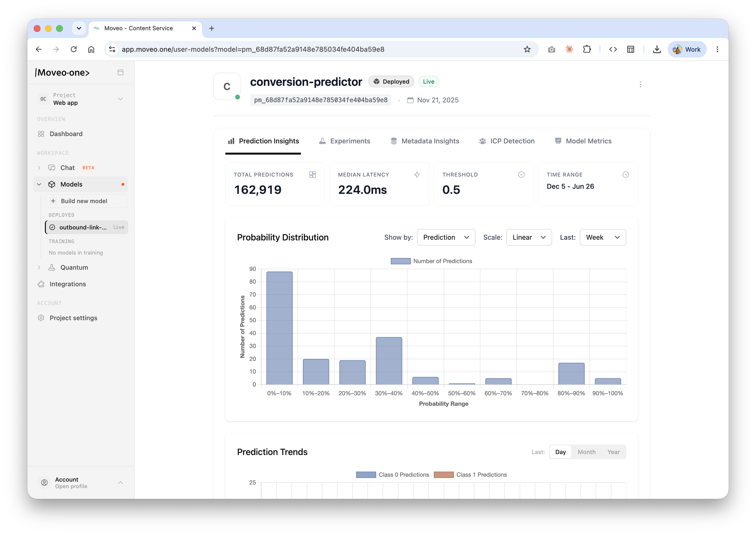Open a new browser tab

(212, 28)
